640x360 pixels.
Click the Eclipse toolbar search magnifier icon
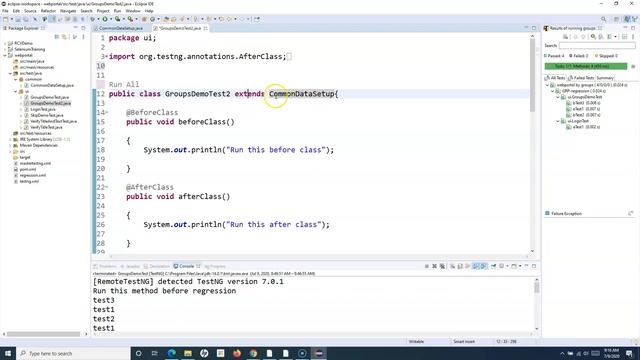point(603,19)
